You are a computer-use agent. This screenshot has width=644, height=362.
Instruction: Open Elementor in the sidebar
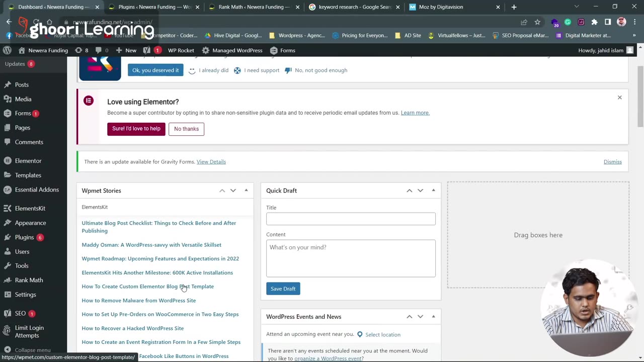(28, 161)
